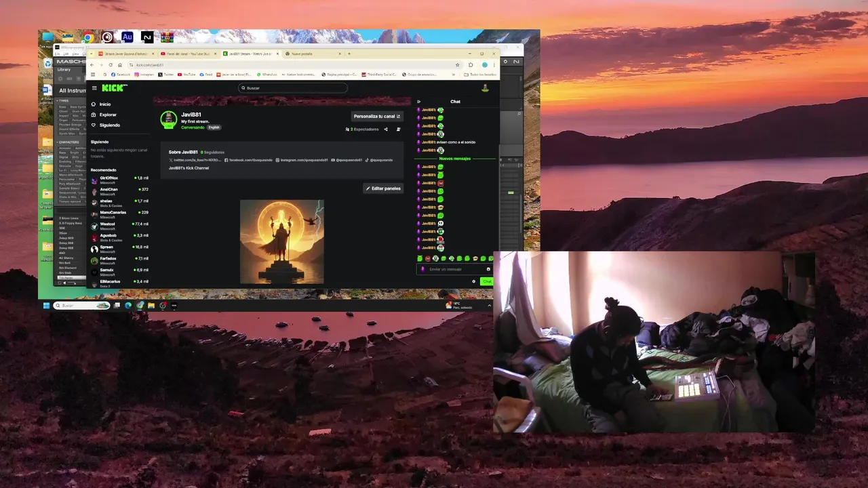
Task: Open recommended channel Westcol
Action: pyautogui.click(x=119, y=226)
